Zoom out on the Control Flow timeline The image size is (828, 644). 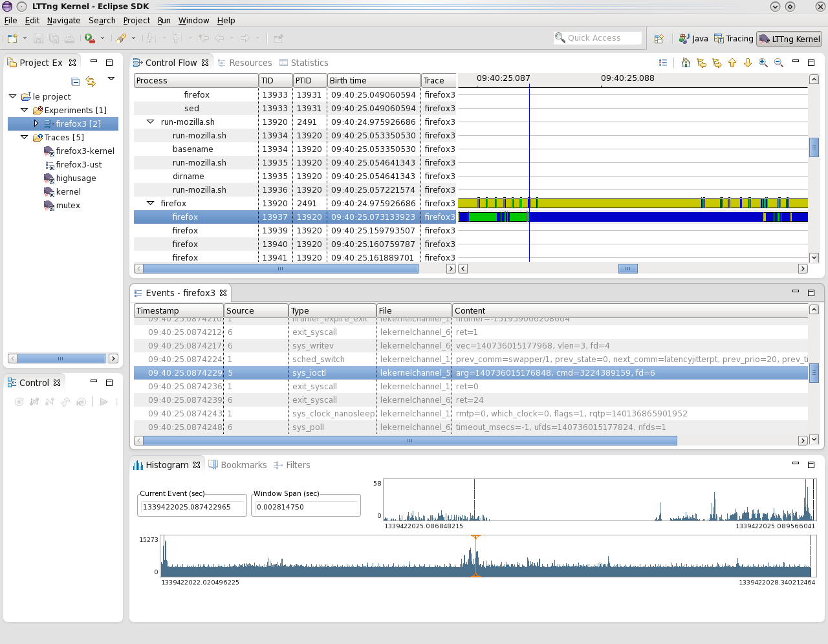click(x=779, y=63)
